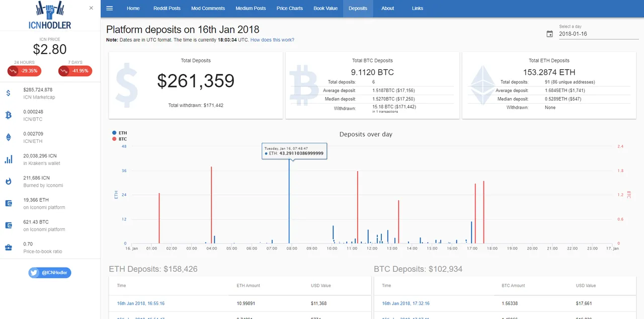The image size is (644, 319).
Task: Click the ICNHODLER logo
Action: pyautogui.click(x=50, y=15)
